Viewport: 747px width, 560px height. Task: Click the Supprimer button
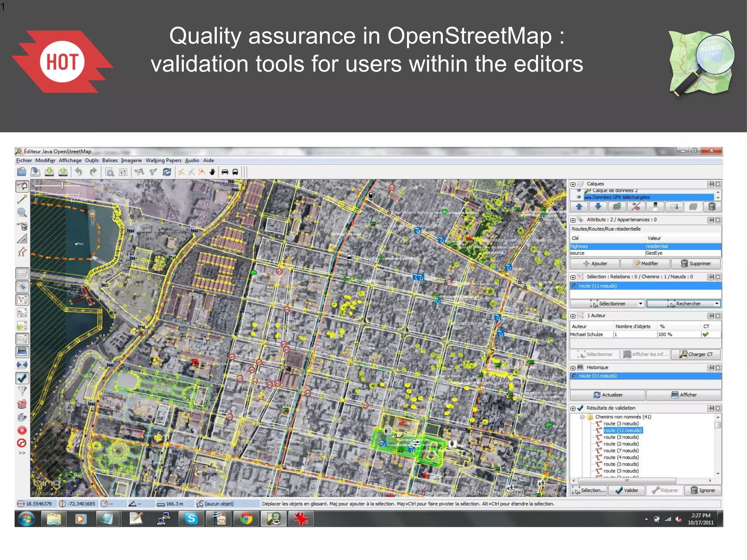tap(696, 263)
